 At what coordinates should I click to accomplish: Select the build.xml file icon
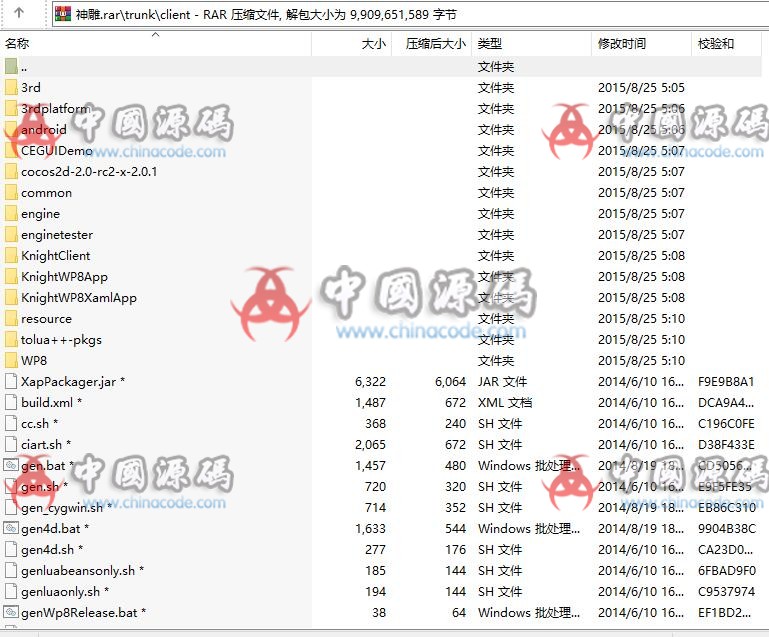(x=11, y=402)
